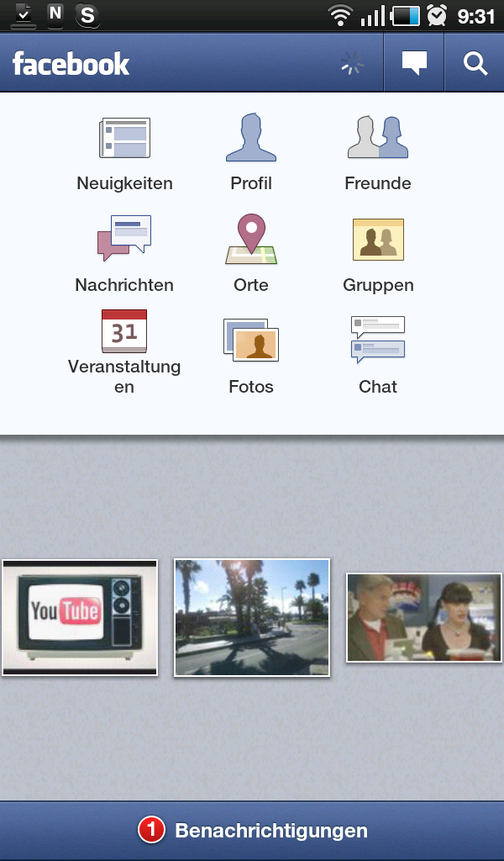
Task: Tap the Wi-Fi signal icon
Action: point(340,15)
